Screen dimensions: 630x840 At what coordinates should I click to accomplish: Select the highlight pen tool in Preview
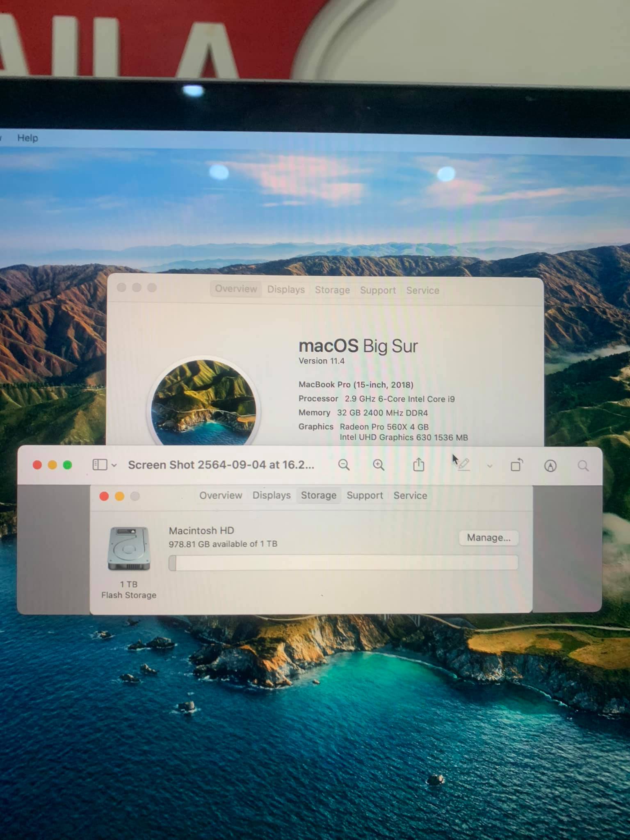click(463, 465)
